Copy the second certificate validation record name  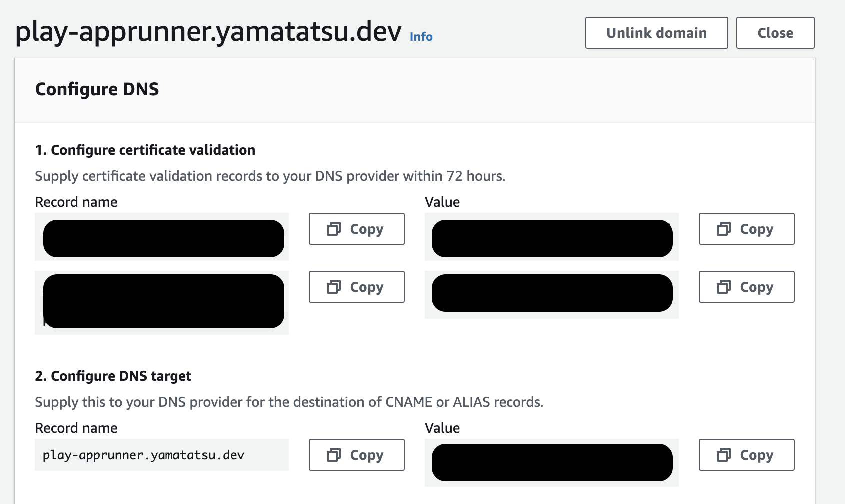click(x=356, y=287)
